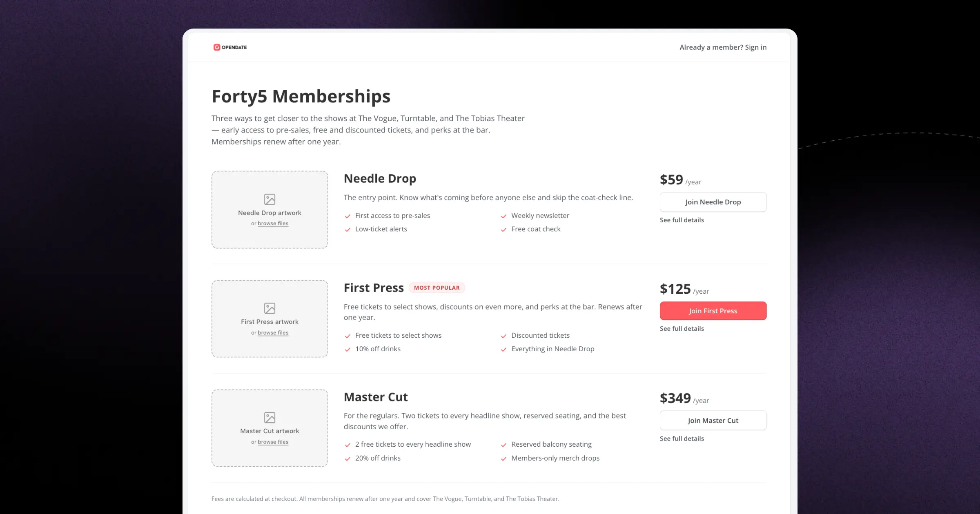
Task: Select the Master Cut artwork upload area
Action: (269, 428)
